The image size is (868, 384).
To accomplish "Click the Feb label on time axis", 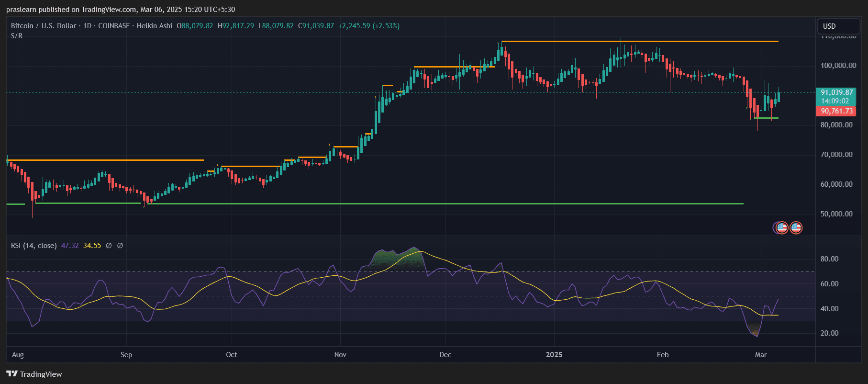I will pyautogui.click(x=663, y=355).
